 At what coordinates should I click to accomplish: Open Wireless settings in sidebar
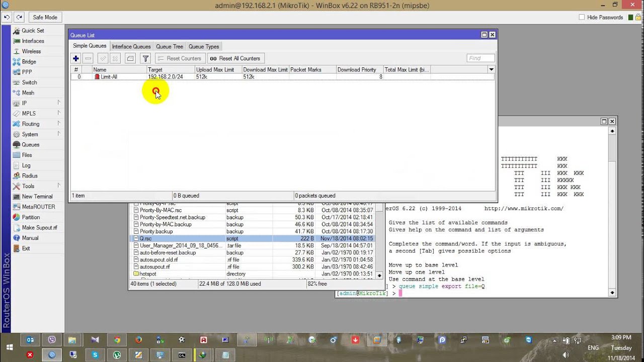(31, 51)
